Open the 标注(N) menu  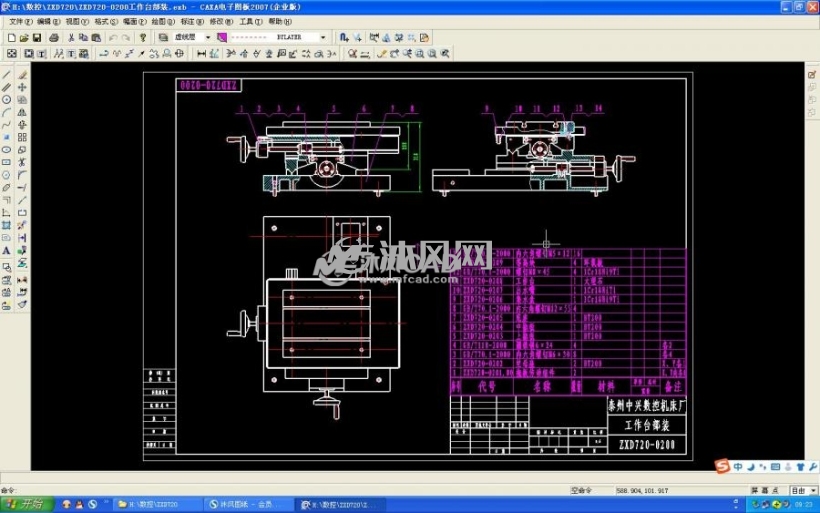[x=192, y=21]
